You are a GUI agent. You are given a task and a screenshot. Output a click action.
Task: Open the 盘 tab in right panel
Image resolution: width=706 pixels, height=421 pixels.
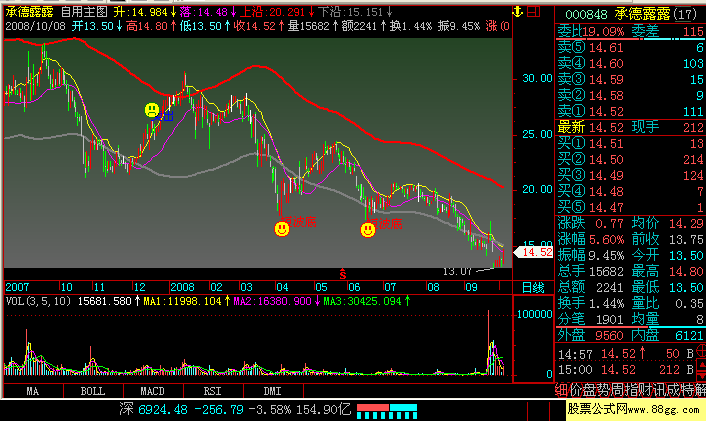(x=590, y=390)
